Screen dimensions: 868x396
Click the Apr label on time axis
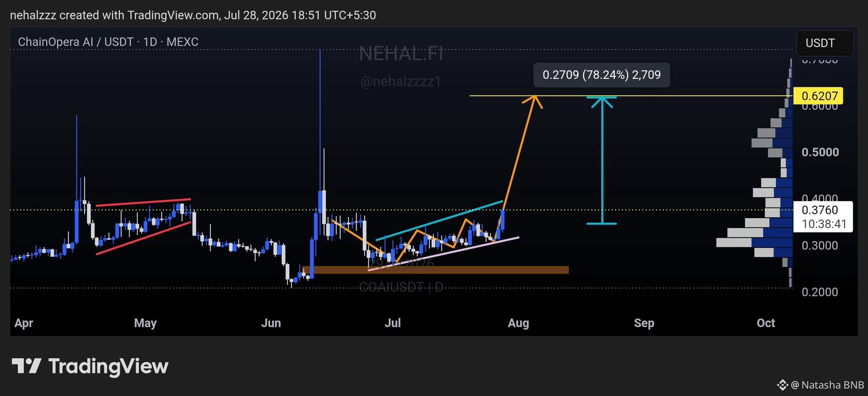tap(24, 323)
